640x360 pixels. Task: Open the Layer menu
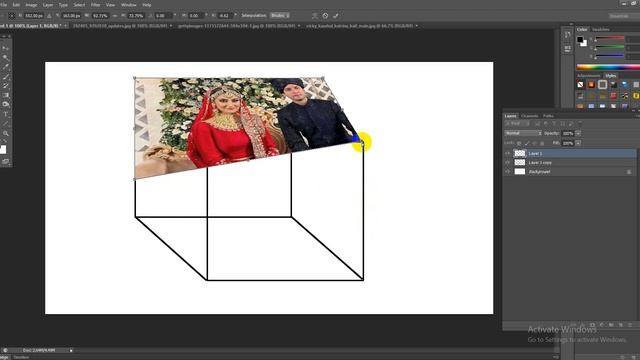click(48, 5)
